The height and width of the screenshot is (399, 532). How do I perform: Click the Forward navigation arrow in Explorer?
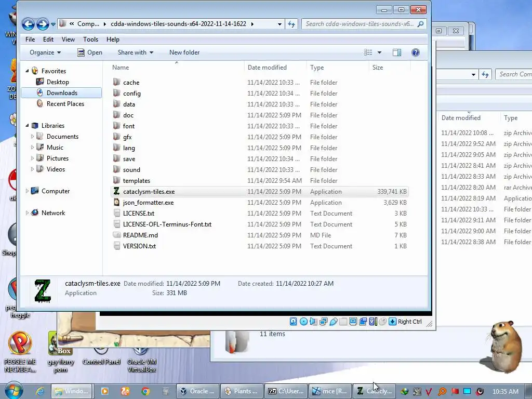[43, 24]
